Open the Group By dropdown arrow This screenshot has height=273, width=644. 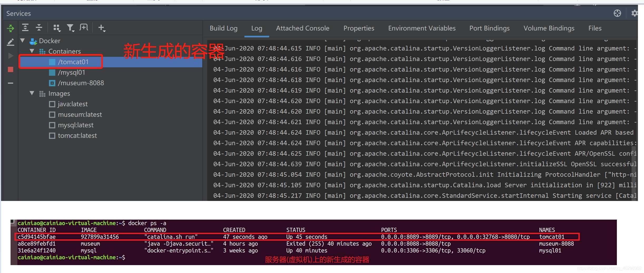click(57, 28)
